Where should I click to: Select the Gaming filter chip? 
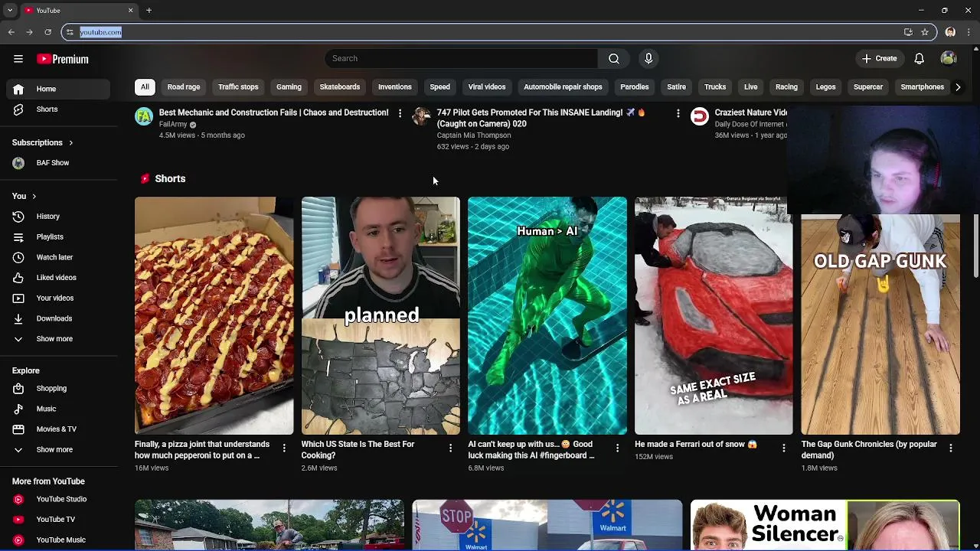coord(289,87)
